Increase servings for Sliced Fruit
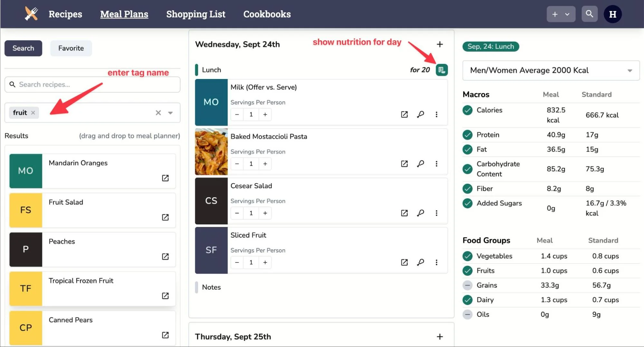 tap(265, 262)
